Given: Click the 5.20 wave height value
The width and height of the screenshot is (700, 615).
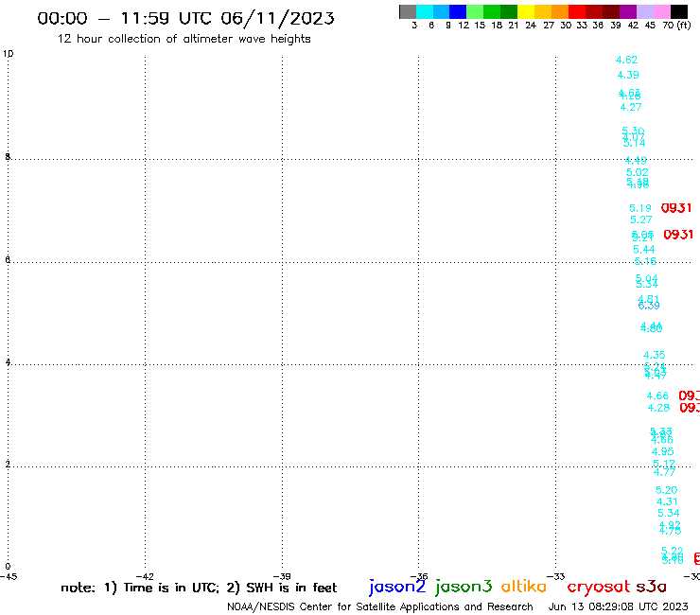Looking at the screenshot, I should point(666,490).
